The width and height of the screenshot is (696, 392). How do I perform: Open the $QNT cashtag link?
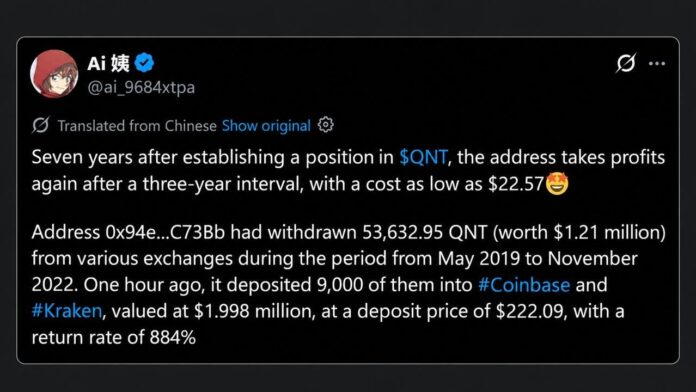point(423,158)
